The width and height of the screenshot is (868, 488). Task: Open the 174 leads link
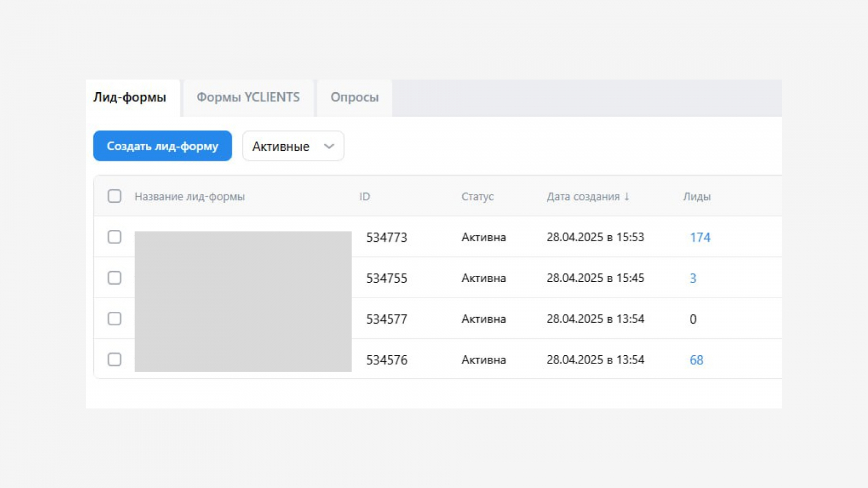pyautogui.click(x=700, y=237)
